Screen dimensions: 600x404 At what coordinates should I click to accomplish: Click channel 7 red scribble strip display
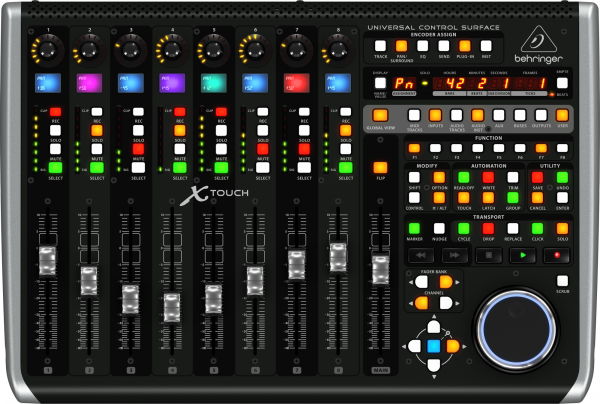(x=297, y=83)
